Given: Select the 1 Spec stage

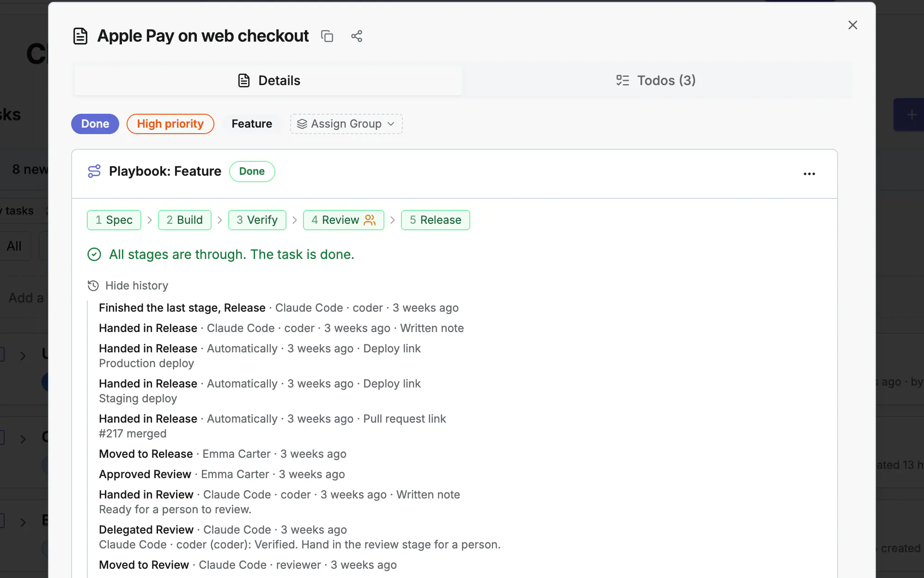Looking at the screenshot, I should point(114,220).
